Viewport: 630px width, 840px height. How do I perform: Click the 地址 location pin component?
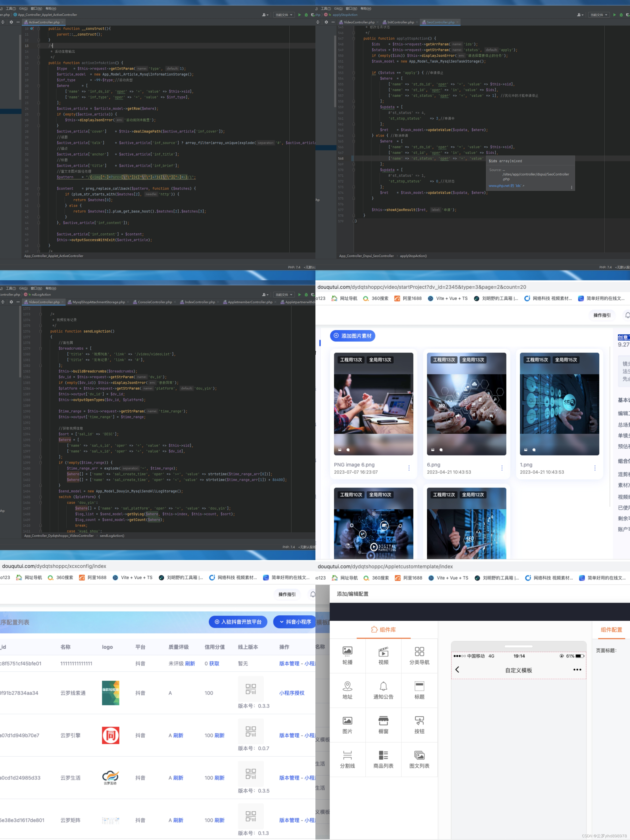[x=347, y=686]
